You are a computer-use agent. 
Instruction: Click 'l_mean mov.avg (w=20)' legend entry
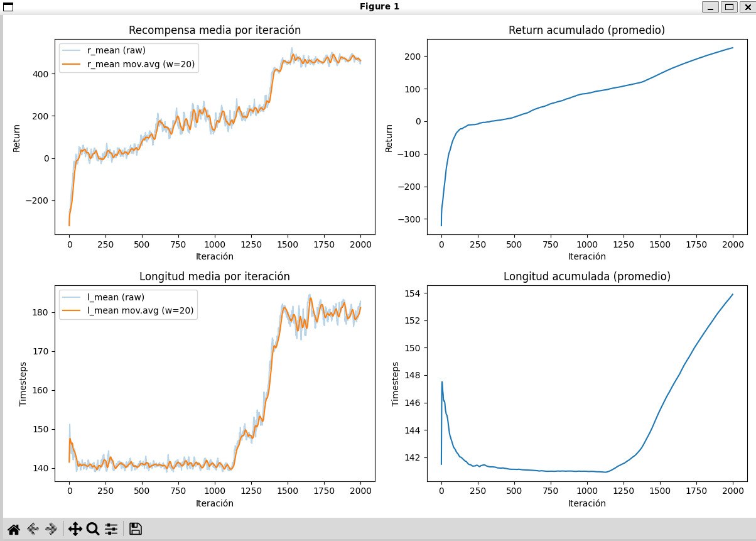coord(127,310)
